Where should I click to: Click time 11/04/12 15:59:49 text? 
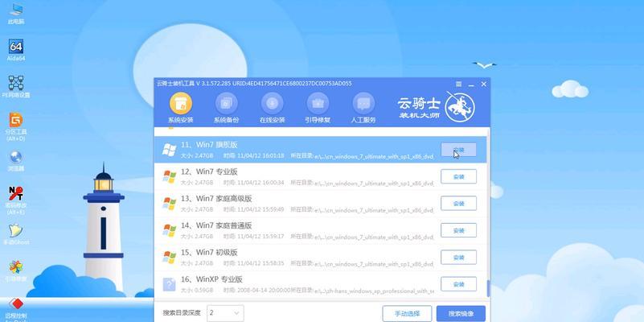point(253,210)
